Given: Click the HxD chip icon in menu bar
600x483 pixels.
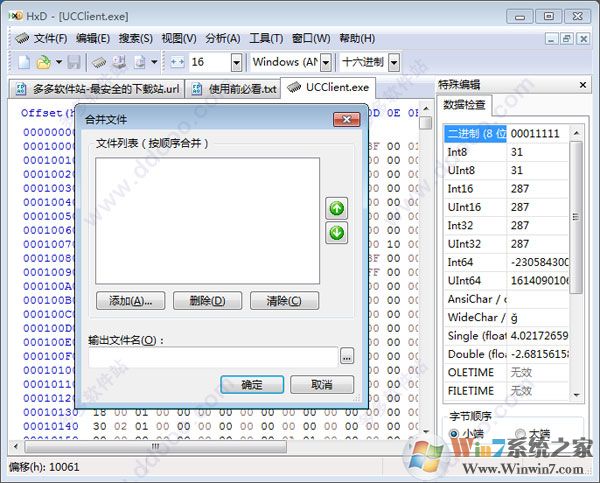Looking at the screenshot, I should click(x=22, y=38).
